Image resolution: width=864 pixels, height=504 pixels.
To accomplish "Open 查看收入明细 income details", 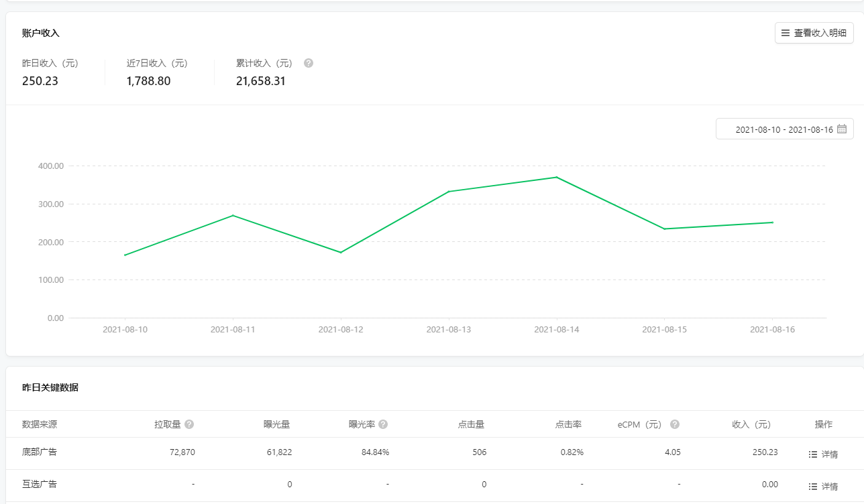I will click(814, 33).
